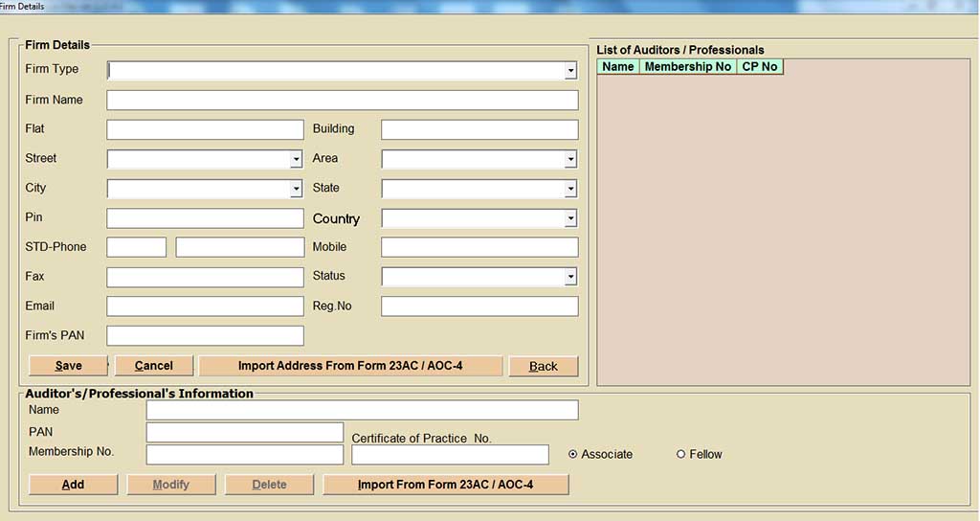Open the State dropdown
The width and height of the screenshot is (980, 521).
(x=570, y=190)
